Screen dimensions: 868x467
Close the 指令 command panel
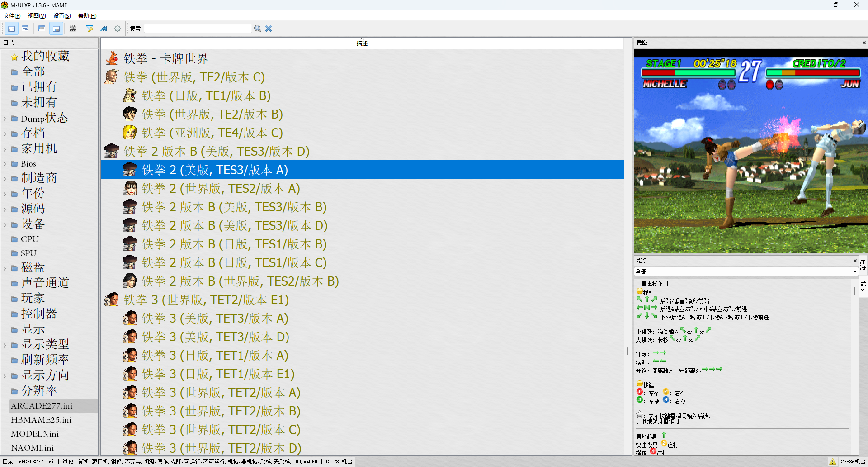(855, 261)
